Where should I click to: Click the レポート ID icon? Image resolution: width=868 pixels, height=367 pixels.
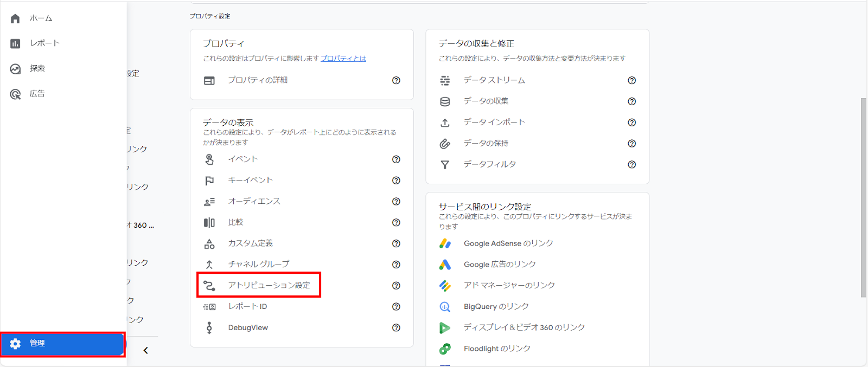pyautogui.click(x=209, y=307)
